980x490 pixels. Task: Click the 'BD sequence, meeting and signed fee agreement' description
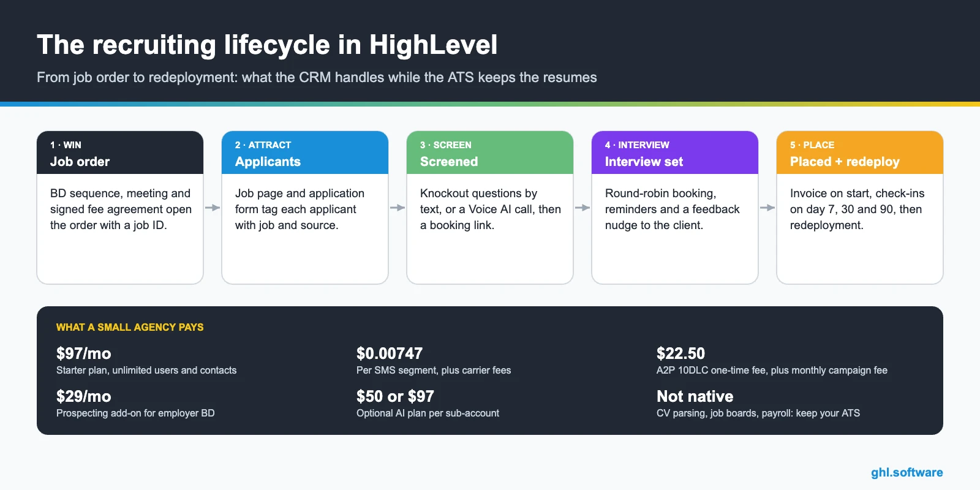(121, 209)
